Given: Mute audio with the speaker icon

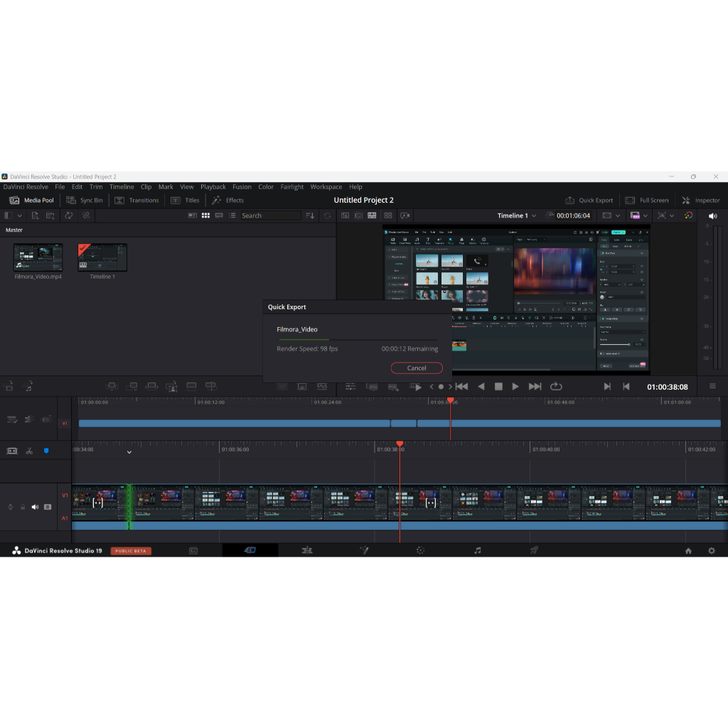Looking at the screenshot, I should (712, 216).
